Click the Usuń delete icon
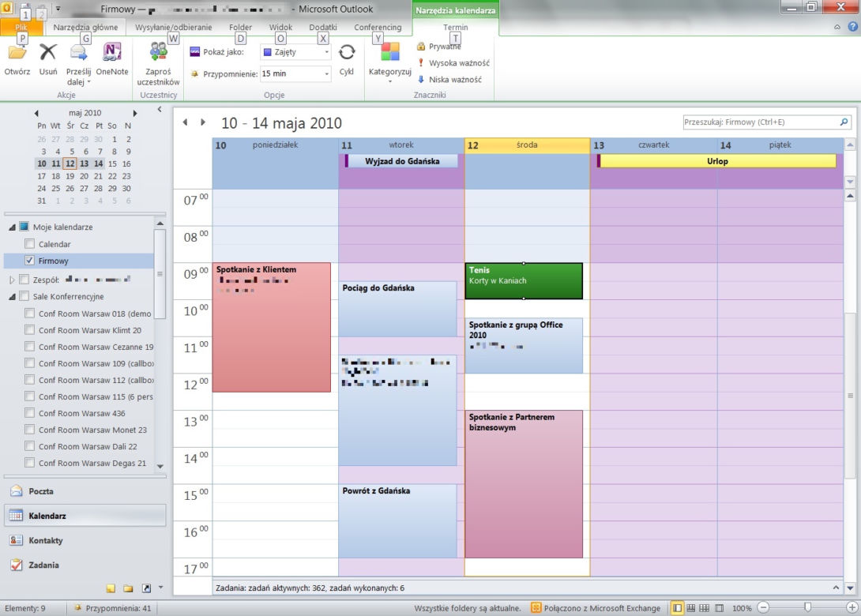 (x=47, y=53)
